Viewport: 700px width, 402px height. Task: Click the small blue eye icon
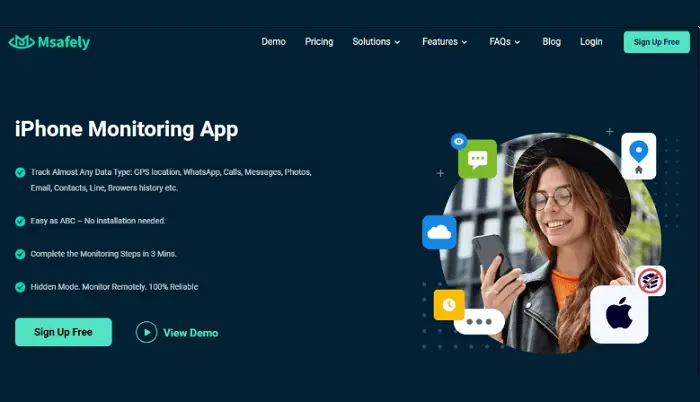pyautogui.click(x=458, y=141)
